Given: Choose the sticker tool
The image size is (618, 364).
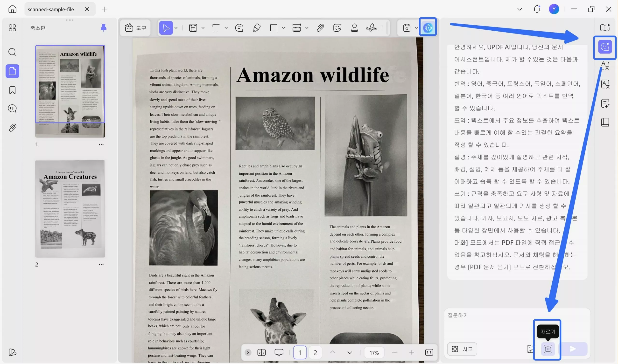Looking at the screenshot, I should pyautogui.click(x=337, y=28).
